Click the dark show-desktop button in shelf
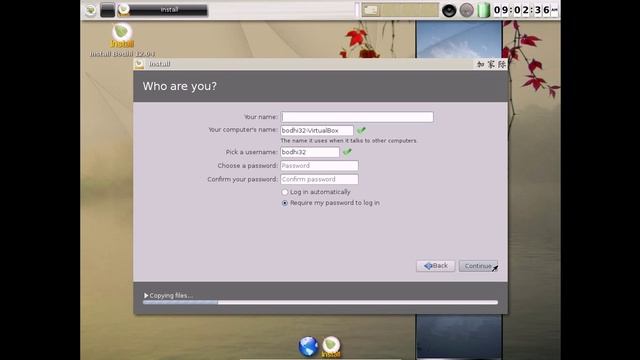640x360 pixels. [108, 10]
